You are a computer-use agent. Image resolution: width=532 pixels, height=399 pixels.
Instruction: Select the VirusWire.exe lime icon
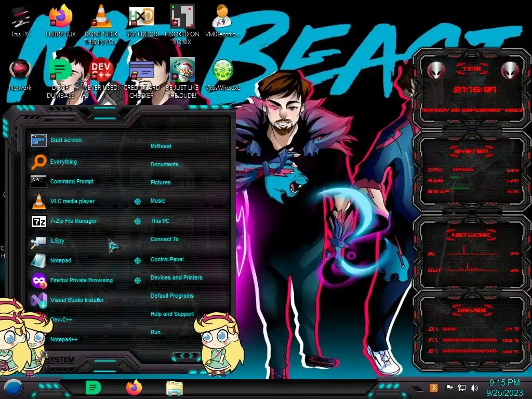pos(222,75)
